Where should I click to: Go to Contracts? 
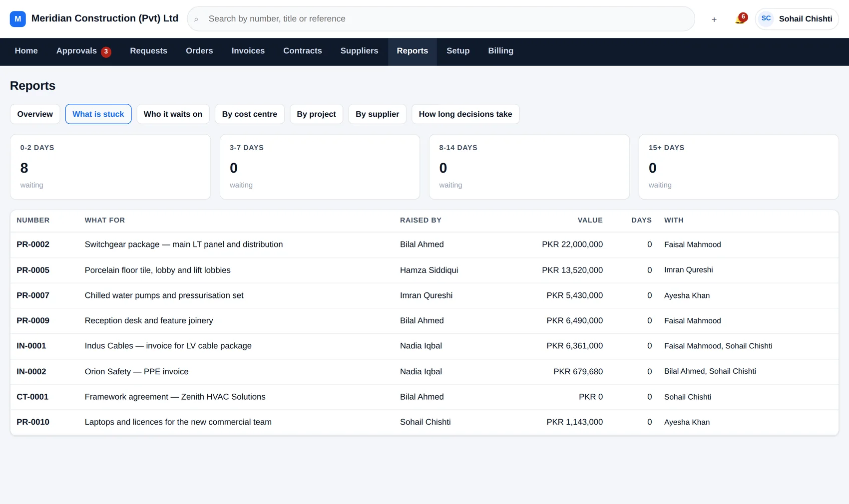(x=303, y=51)
